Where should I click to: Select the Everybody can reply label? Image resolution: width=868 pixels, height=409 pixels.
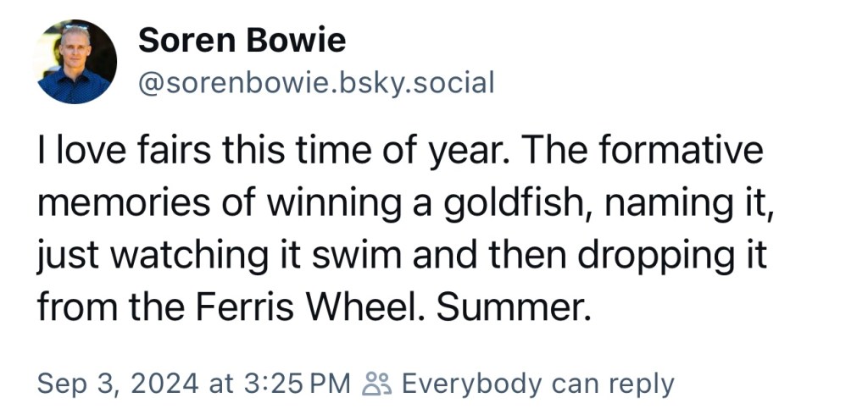(538, 384)
